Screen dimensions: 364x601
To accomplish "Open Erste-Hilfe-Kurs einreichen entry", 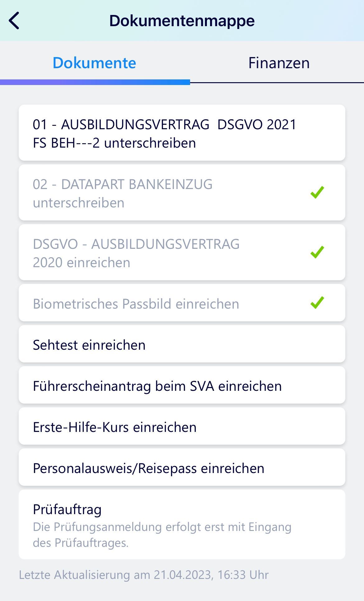I will 182,427.
